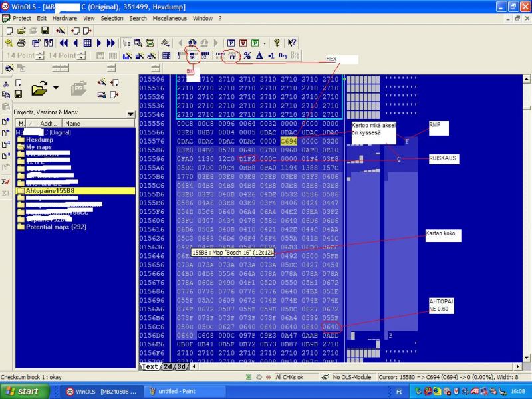This screenshot has height=399, width=532.
Task: Save project with floppy disk icon
Action: [x=45, y=31]
